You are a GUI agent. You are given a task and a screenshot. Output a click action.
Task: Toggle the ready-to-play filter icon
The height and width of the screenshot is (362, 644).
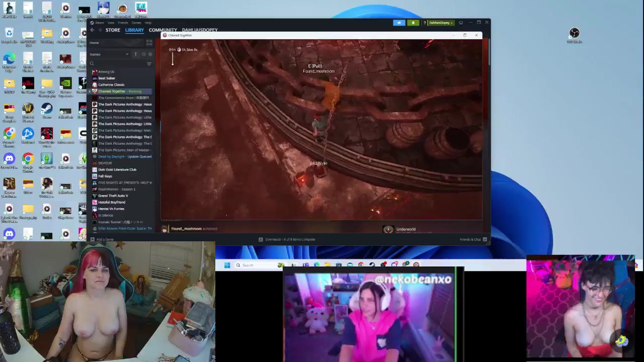pos(150,54)
